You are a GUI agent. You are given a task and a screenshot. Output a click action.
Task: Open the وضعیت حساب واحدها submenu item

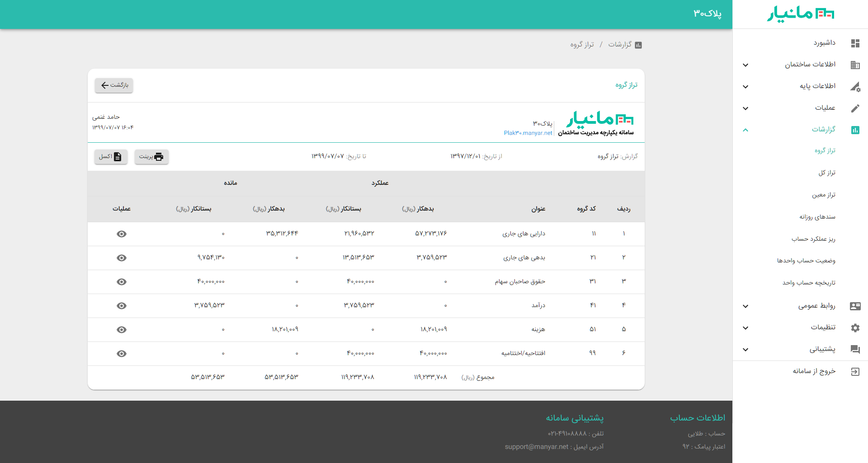pos(806,261)
